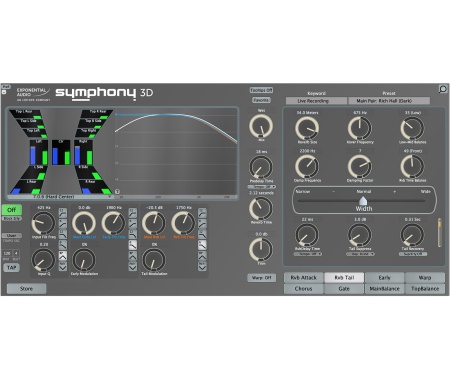Switch to the Rvb Tail tab
Viewport: 450px width, 380px height.
tap(344, 278)
